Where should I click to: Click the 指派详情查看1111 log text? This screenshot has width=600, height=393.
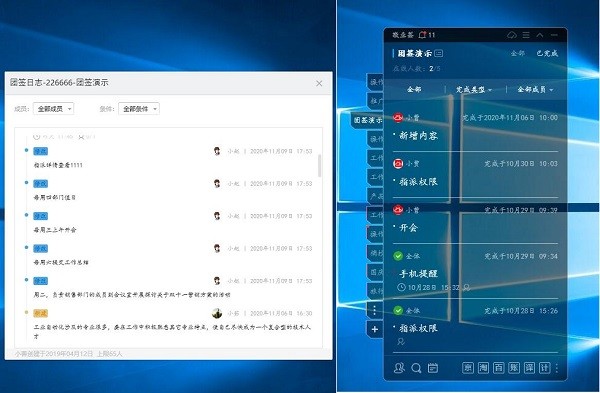pyautogui.click(x=58, y=165)
